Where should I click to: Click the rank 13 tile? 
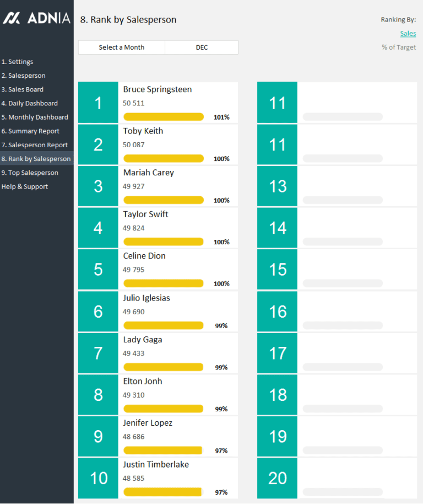click(x=277, y=186)
